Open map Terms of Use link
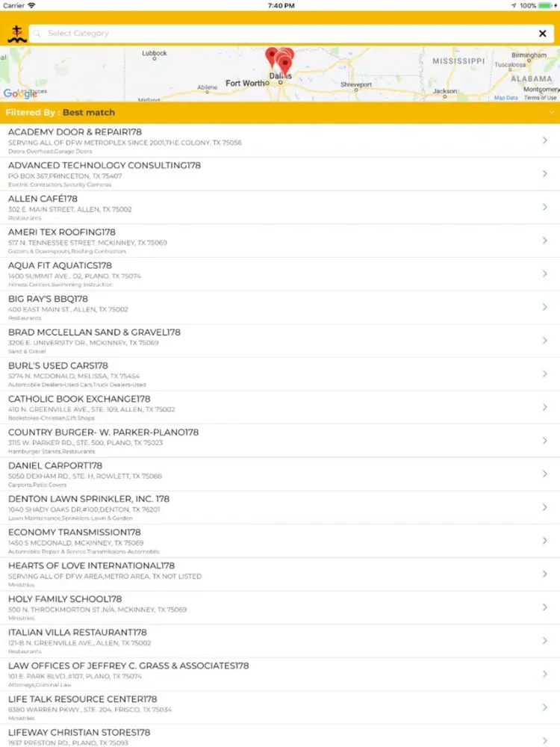Viewport: 560px width, 747px height. tap(540, 98)
